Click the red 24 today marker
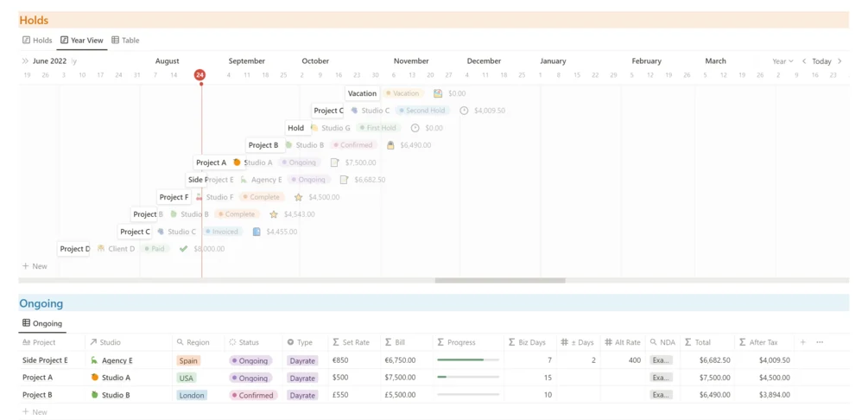 point(200,75)
